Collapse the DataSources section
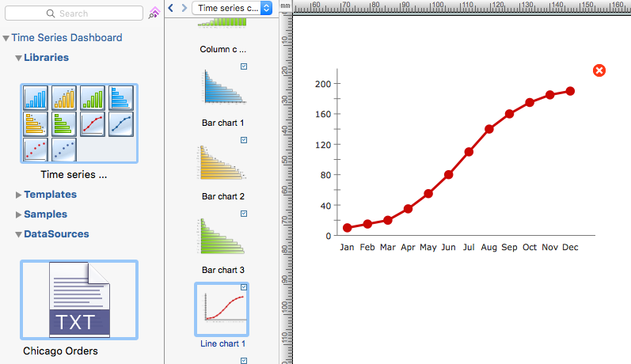This screenshot has width=631, height=364. pyautogui.click(x=18, y=234)
